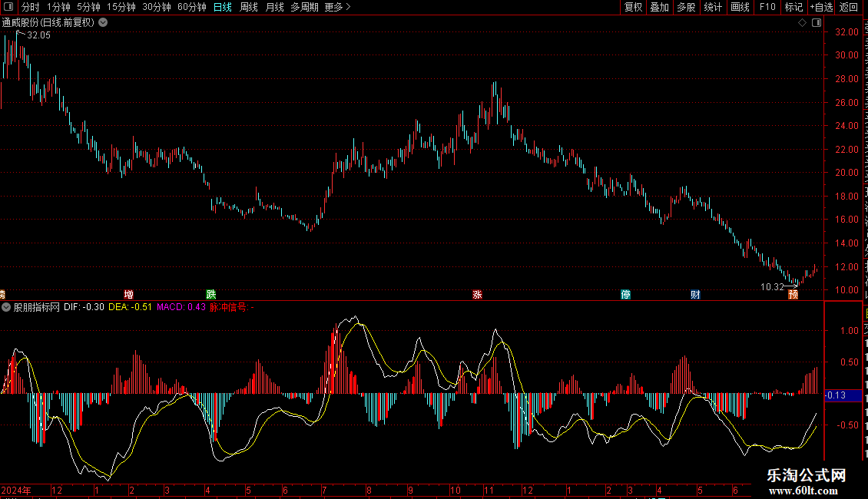Click the 叠加 overlay button
Screen dimensions: 868x499
(x=659, y=7)
